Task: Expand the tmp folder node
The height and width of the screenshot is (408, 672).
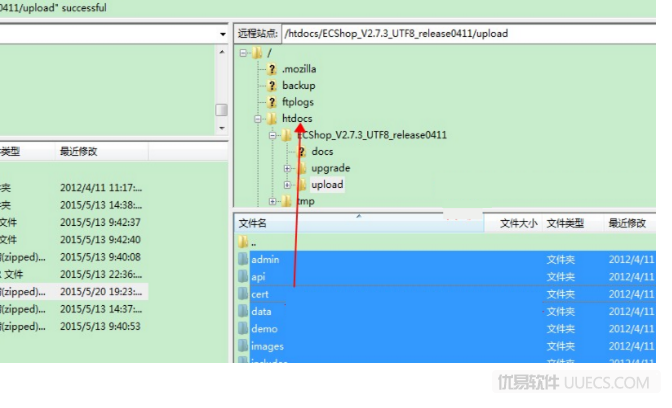Action: [273, 201]
